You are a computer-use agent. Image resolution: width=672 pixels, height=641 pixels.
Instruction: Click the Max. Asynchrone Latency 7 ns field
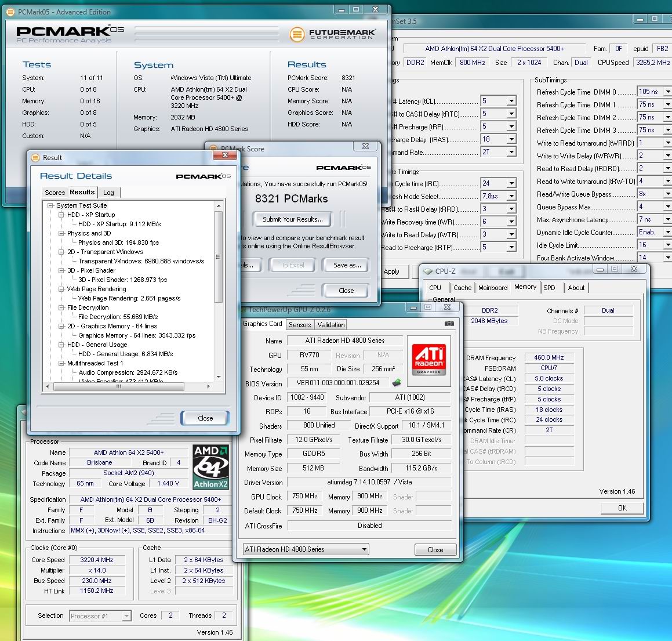click(x=655, y=219)
